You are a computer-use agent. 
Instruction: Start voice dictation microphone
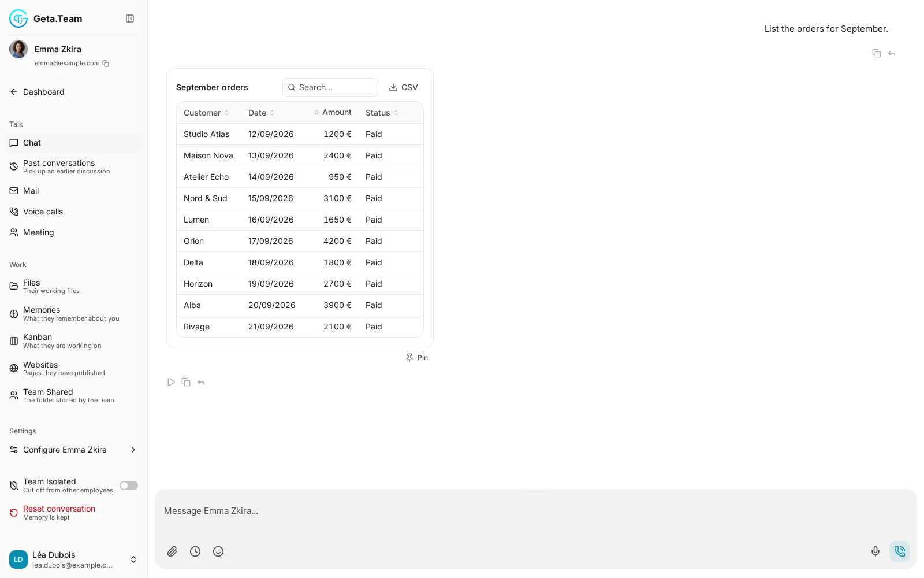pos(875,551)
